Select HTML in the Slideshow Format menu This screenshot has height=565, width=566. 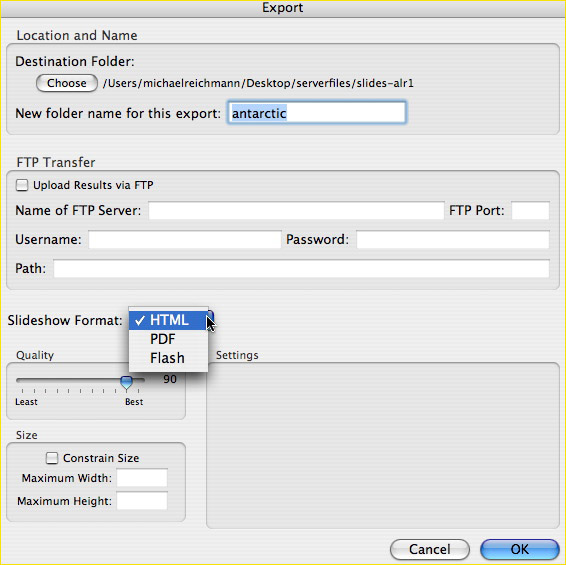point(169,320)
